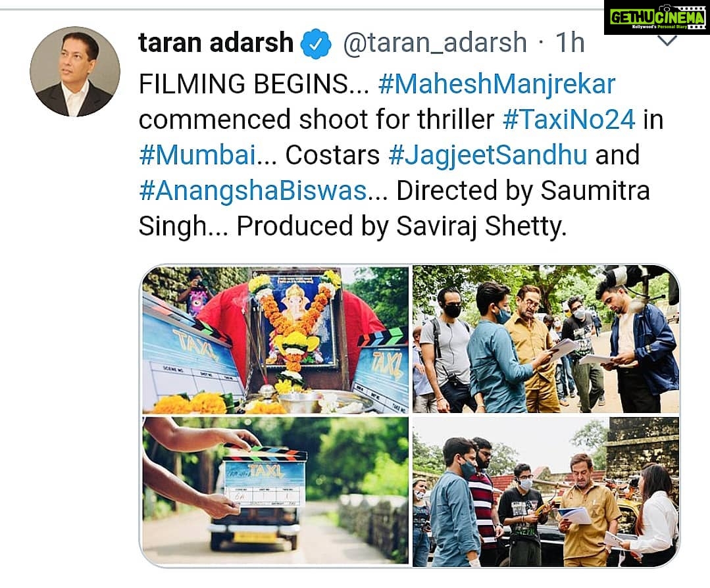Open the #Mumbai hashtag

(x=197, y=155)
